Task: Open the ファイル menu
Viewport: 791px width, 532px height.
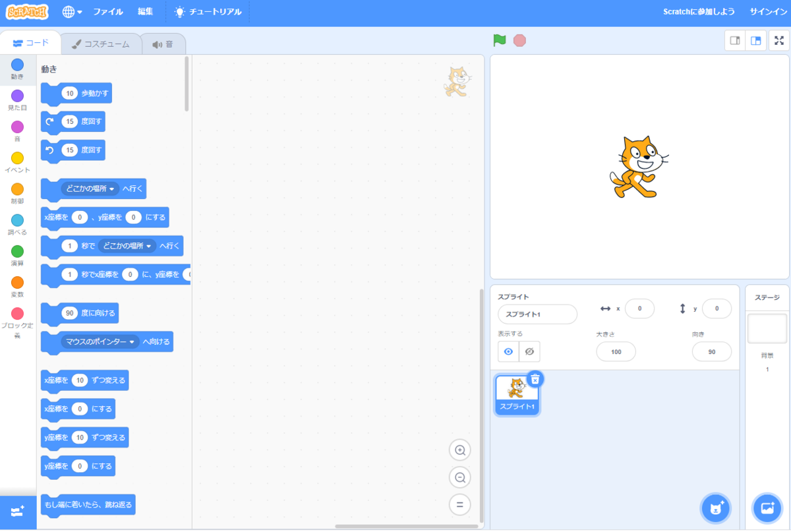Action: click(x=108, y=12)
